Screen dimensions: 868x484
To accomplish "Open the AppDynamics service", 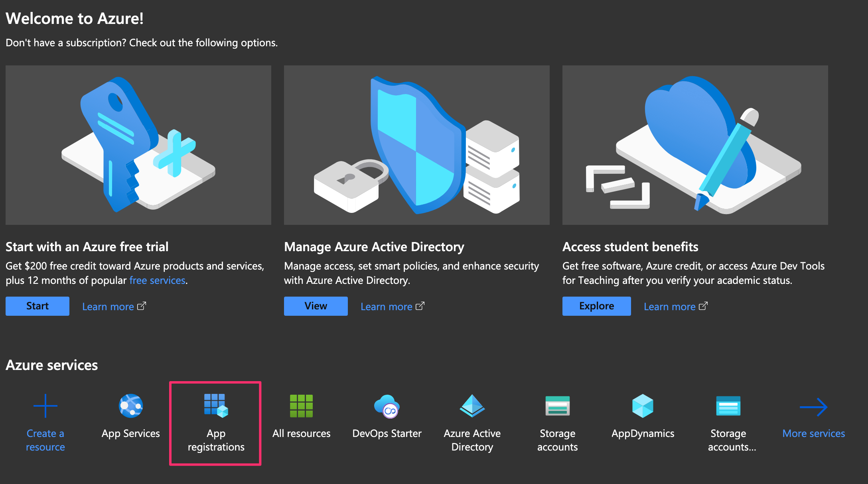I will (x=643, y=406).
